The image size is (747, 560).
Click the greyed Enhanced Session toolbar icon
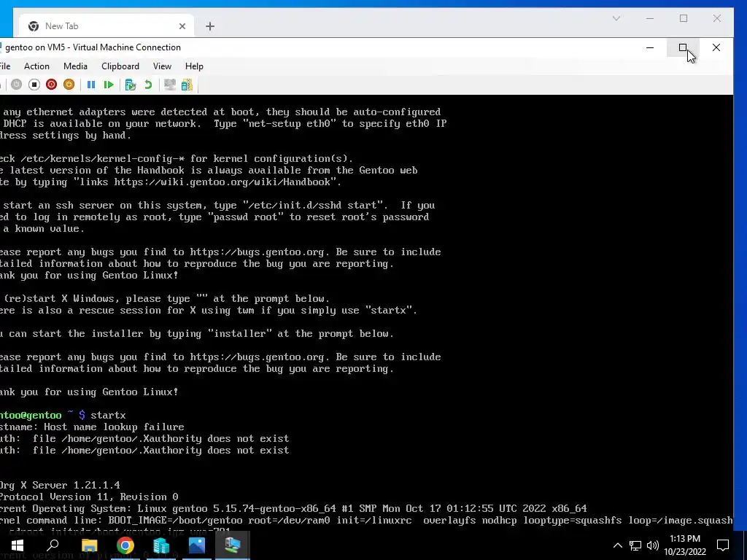click(x=169, y=85)
